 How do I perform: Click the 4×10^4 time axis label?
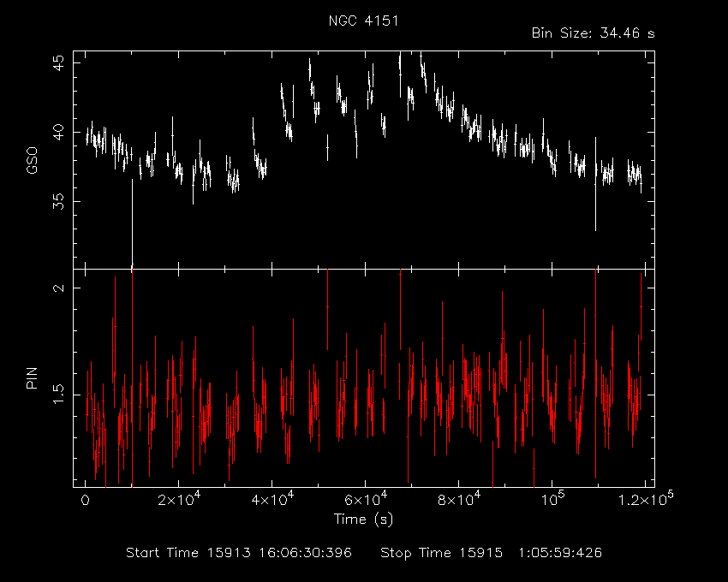(272, 499)
